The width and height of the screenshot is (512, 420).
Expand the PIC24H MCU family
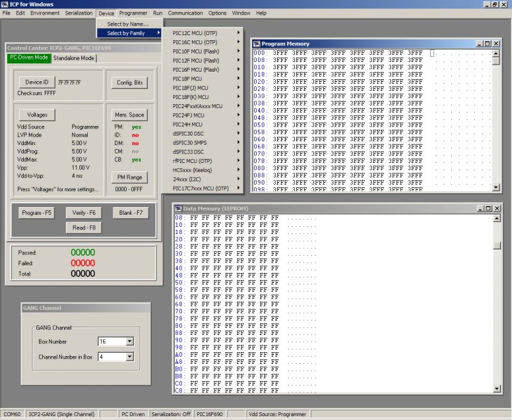(202, 124)
